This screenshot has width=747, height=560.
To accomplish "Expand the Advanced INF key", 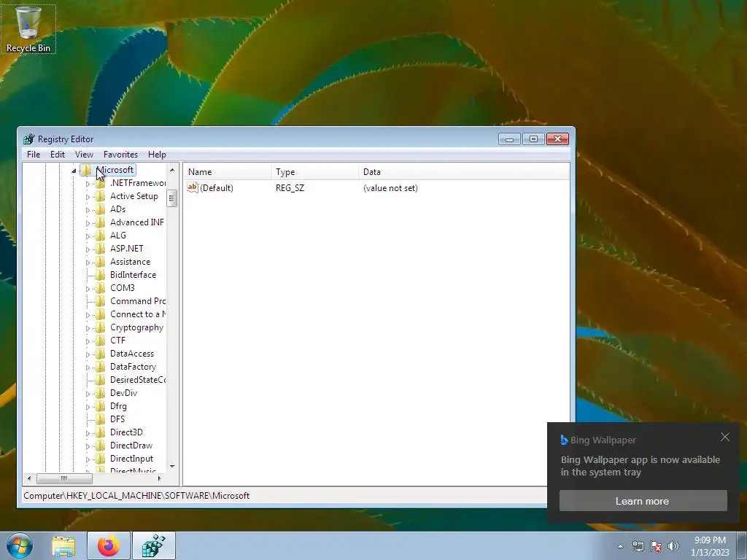I will (88, 223).
